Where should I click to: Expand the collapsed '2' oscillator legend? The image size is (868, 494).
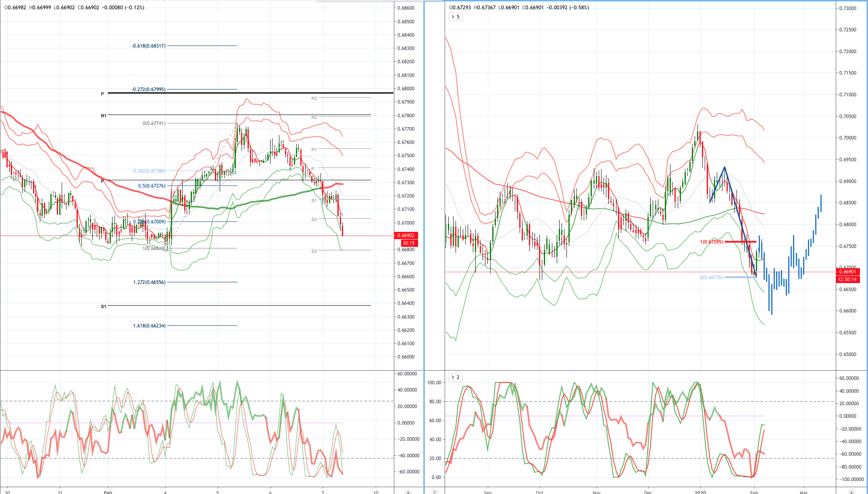[x=455, y=377]
